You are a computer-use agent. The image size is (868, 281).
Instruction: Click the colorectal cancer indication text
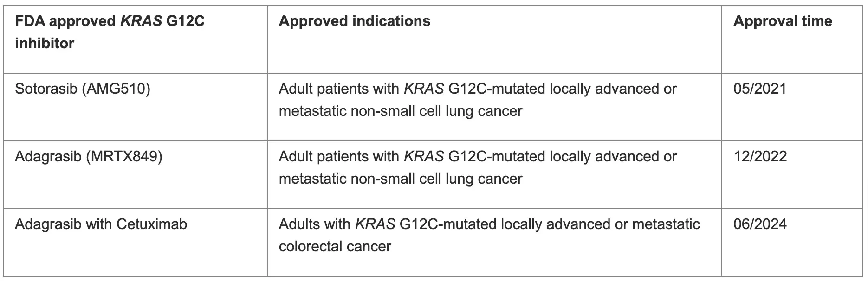pos(489,235)
